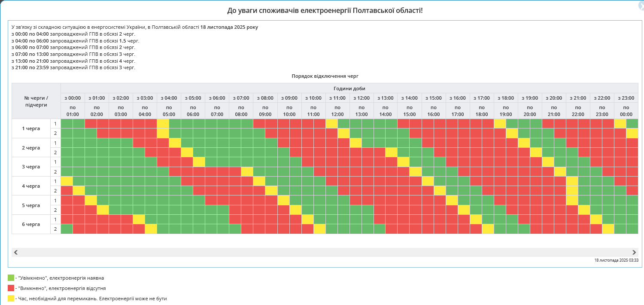Select the "з 23:00" column header
The width and height of the screenshot is (644, 305).
tap(626, 98)
